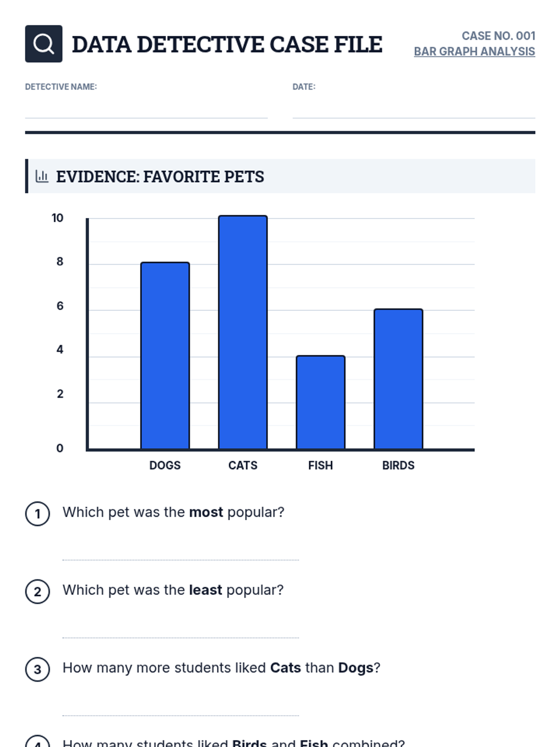Click the magnifying glass logo icon
The width and height of the screenshot is (560, 747).
tap(43, 44)
